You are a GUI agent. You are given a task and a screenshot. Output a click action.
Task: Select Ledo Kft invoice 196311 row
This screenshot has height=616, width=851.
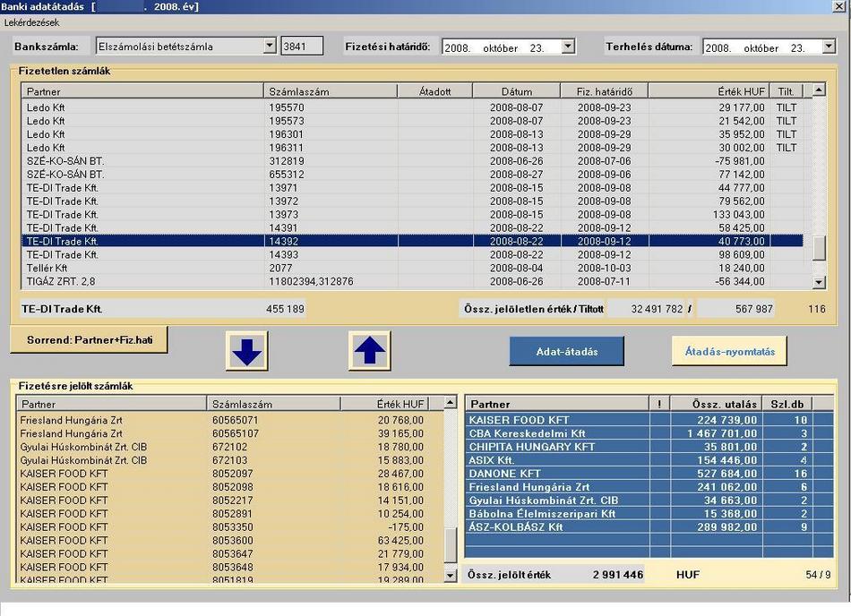point(412,148)
